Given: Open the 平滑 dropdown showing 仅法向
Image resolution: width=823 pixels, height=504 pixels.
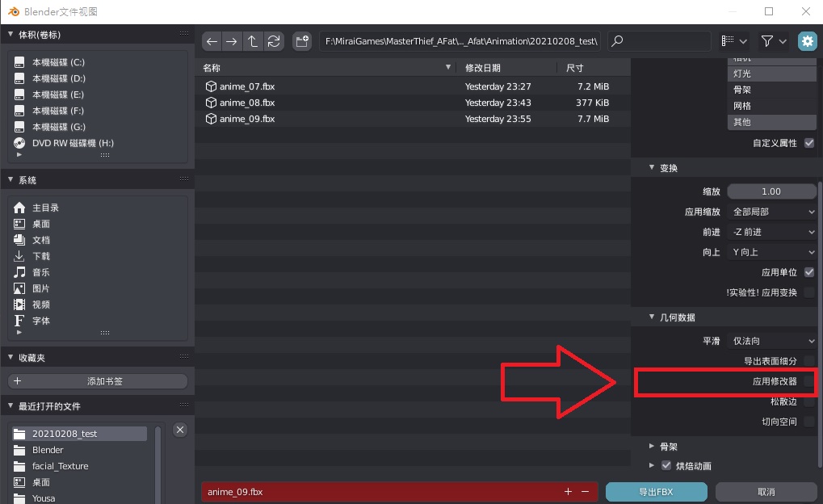Looking at the screenshot, I should [772, 341].
